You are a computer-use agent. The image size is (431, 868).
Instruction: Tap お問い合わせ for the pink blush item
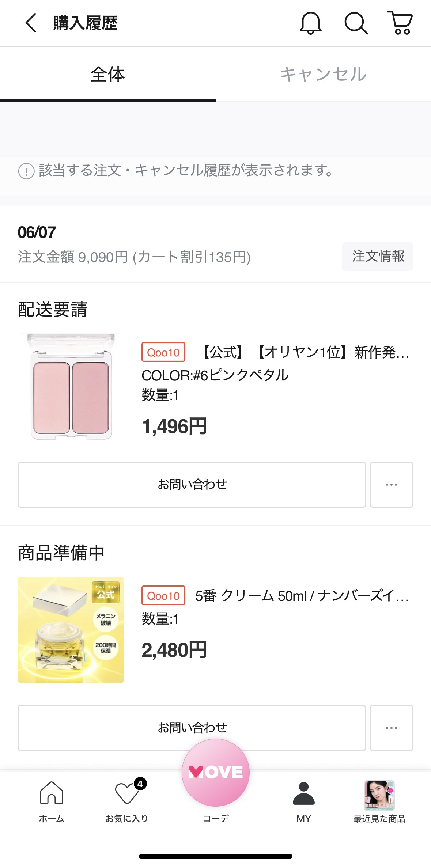(x=192, y=485)
